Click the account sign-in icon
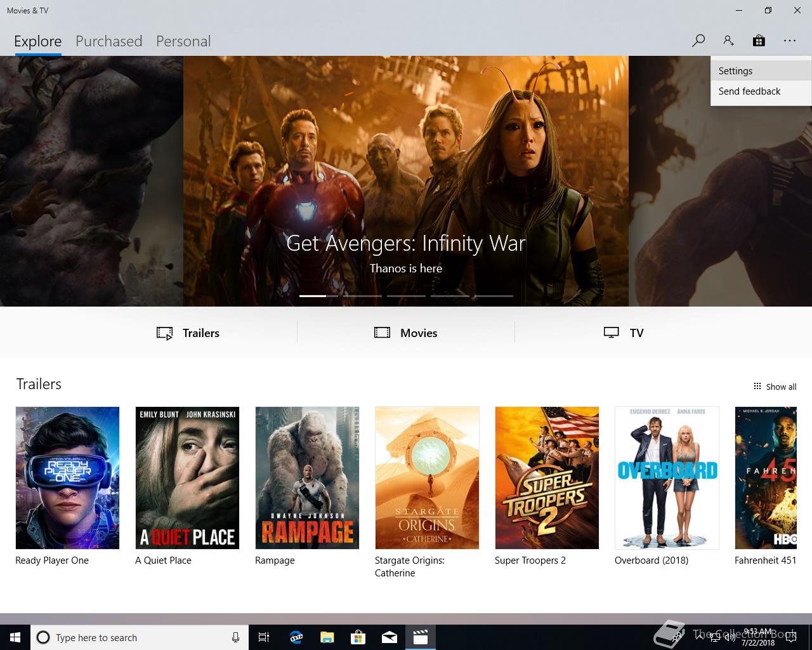The height and width of the screenshot is (650, 812). coord(728,41)
